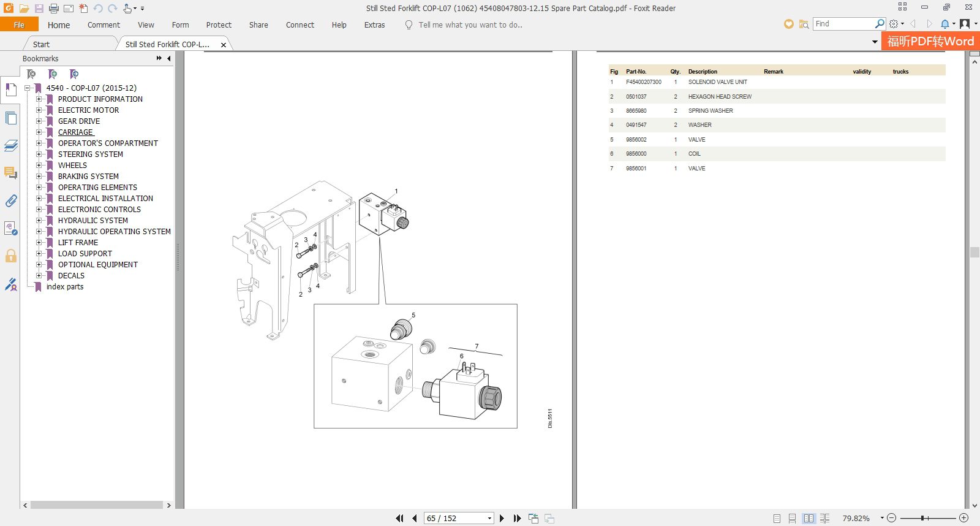
Task: Open the page number dropdown
Action: (489, 518)
